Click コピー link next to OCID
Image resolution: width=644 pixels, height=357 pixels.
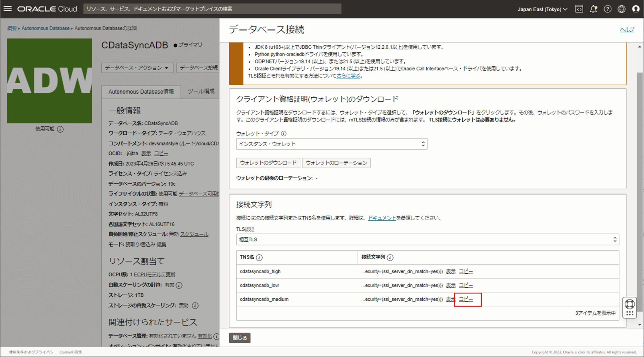(161, 153)
